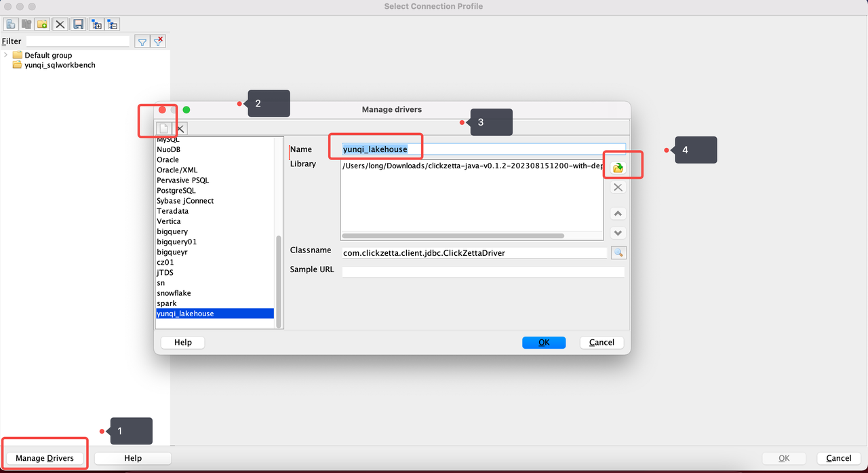Expand the Default group folder
Image resolution: width=868 pixels, height=473 pixels.
(6, 55)
